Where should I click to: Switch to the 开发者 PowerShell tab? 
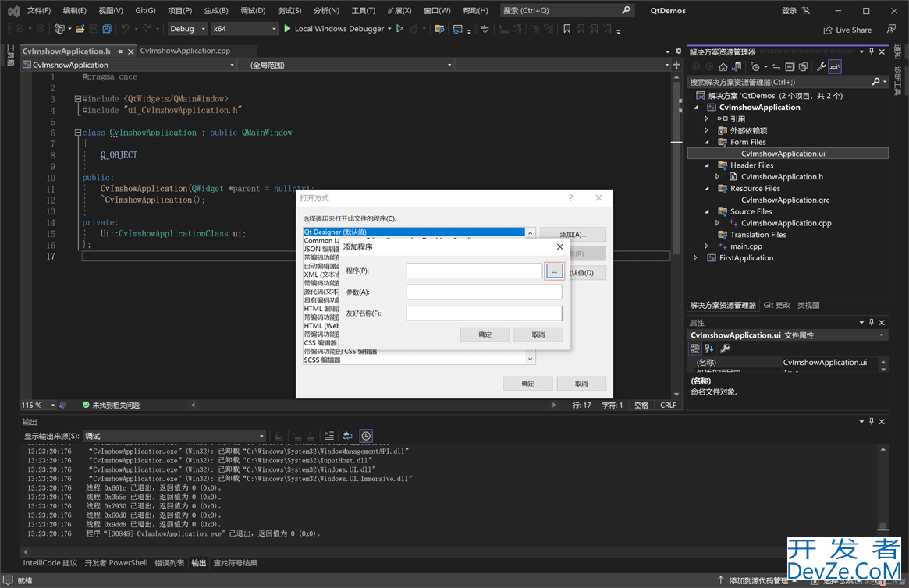tap(116, 562)
